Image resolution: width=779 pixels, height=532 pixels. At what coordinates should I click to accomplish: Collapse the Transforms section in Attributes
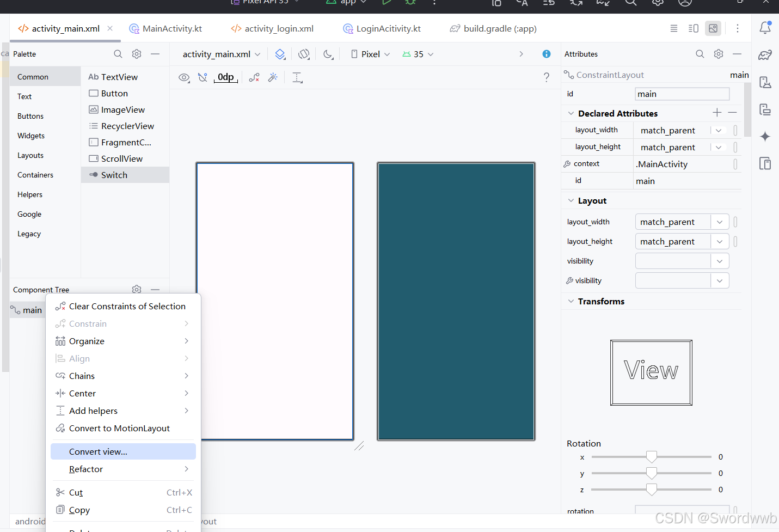571,301
